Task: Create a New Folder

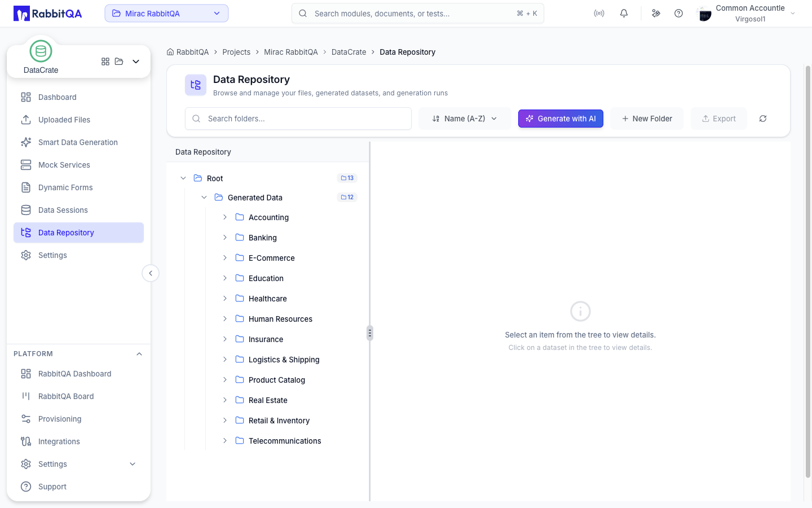Action: (x=647, y=119)
